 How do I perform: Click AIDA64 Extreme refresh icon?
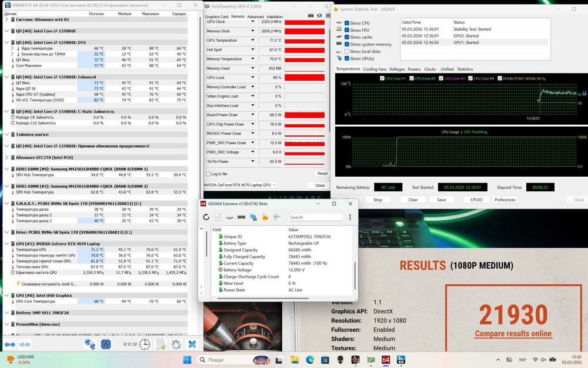pos(206,217)
